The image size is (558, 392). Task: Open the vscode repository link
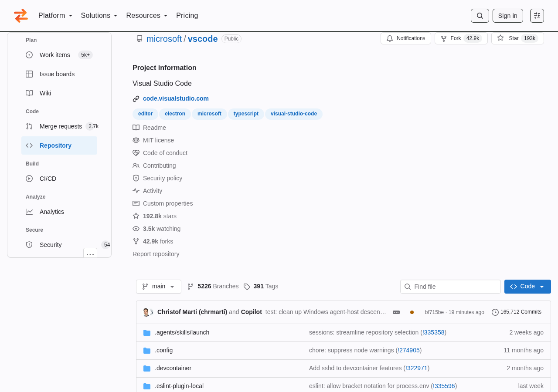[203, 39]
